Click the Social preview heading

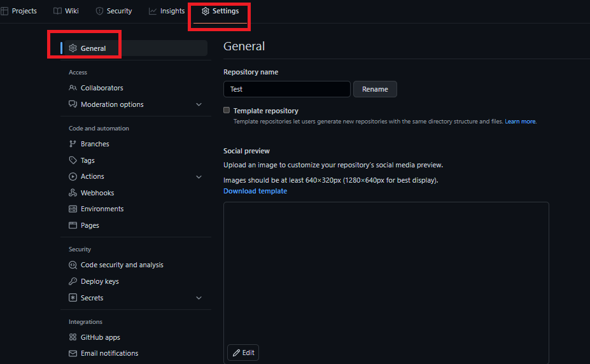246,151
